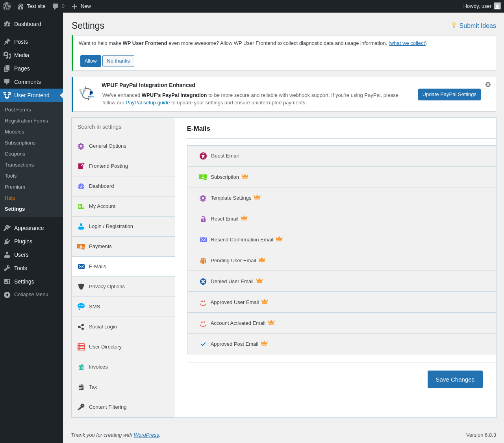Click the Search in settings field
Viewport: 504px width, 443px height.
[123, 127]
